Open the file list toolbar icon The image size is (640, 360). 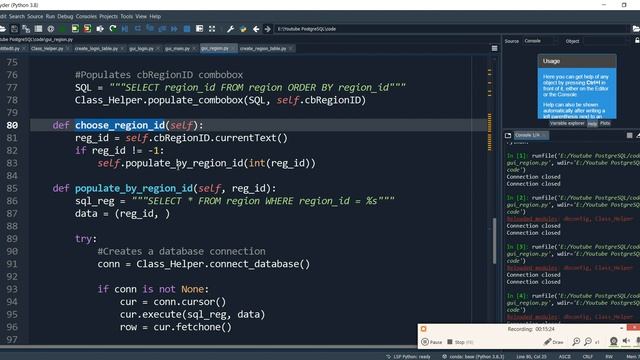(38, 29)
